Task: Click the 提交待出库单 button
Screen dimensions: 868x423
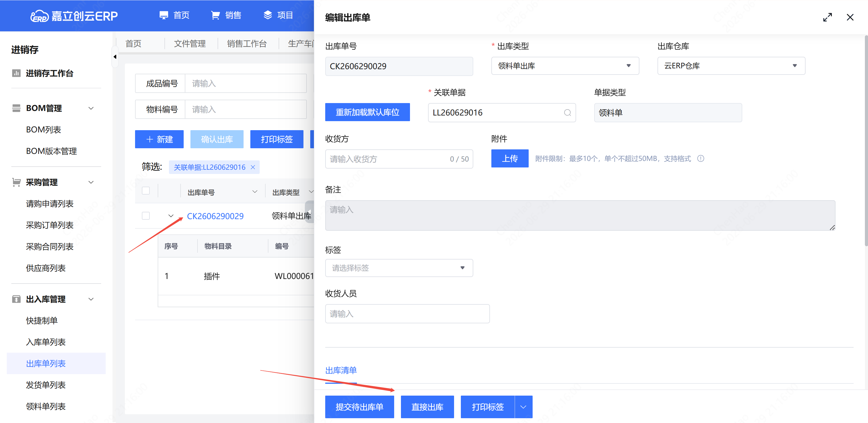Action: (x=359, y=407)
